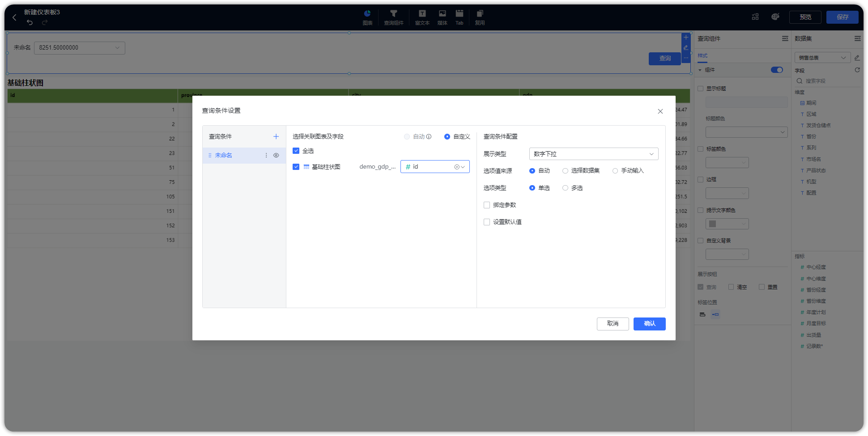Edit the 销售总表 dataset with pencil icon
Image resolution: width=868 pixels, height=436 pixels.
click(x=857, y=58)
